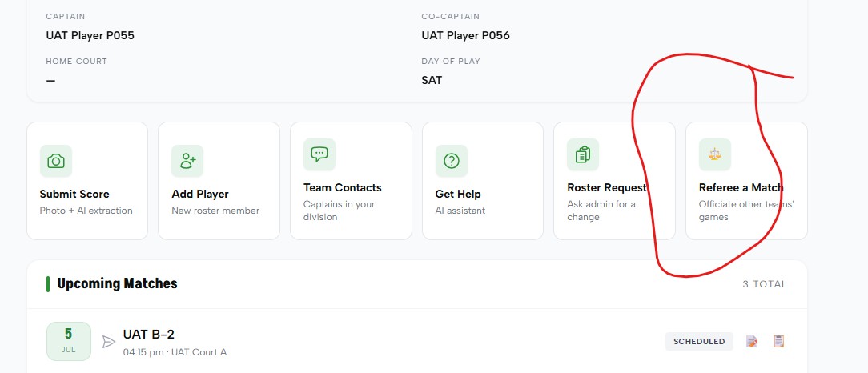Click the add-person icon on Add Player
Screen dimensions: 868x373
(x=187, y=161)
